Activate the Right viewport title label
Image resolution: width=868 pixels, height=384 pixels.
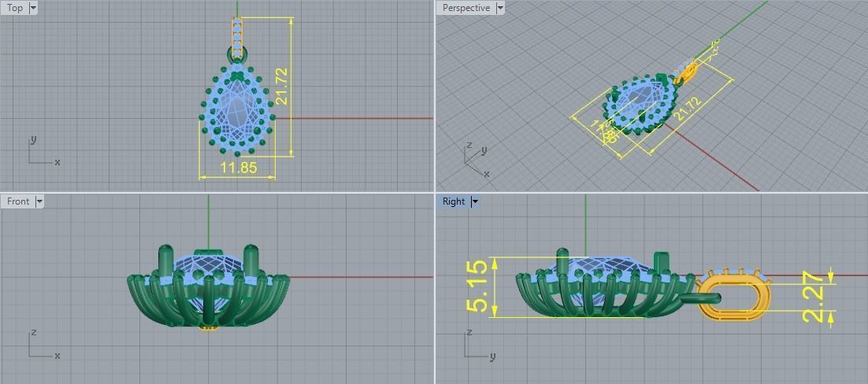click(x=454, y=201)
